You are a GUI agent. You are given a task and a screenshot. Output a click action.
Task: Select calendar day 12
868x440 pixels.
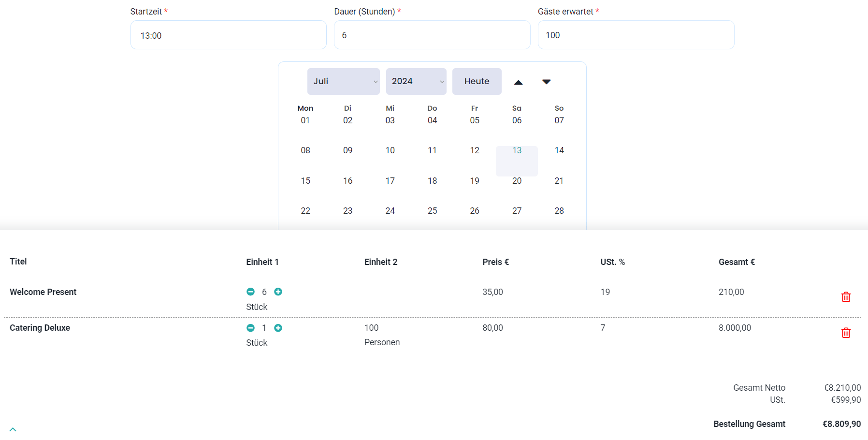tap(475, 150)
